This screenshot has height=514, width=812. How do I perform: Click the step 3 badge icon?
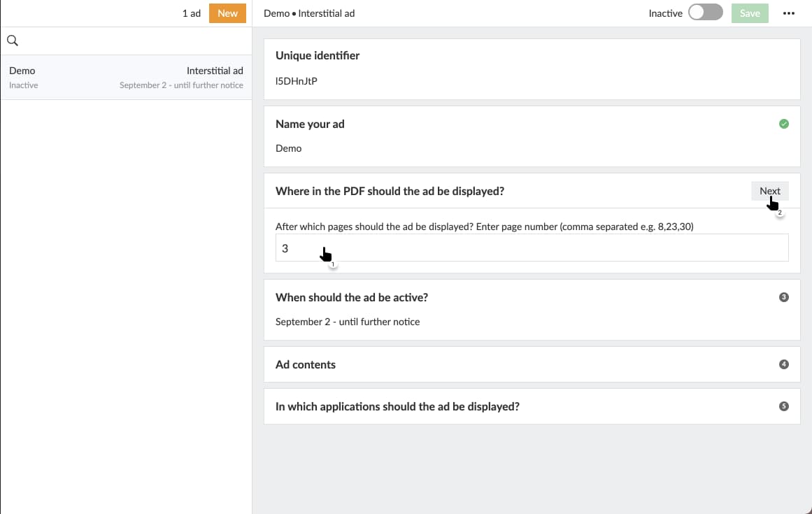[x=783, y=297]
